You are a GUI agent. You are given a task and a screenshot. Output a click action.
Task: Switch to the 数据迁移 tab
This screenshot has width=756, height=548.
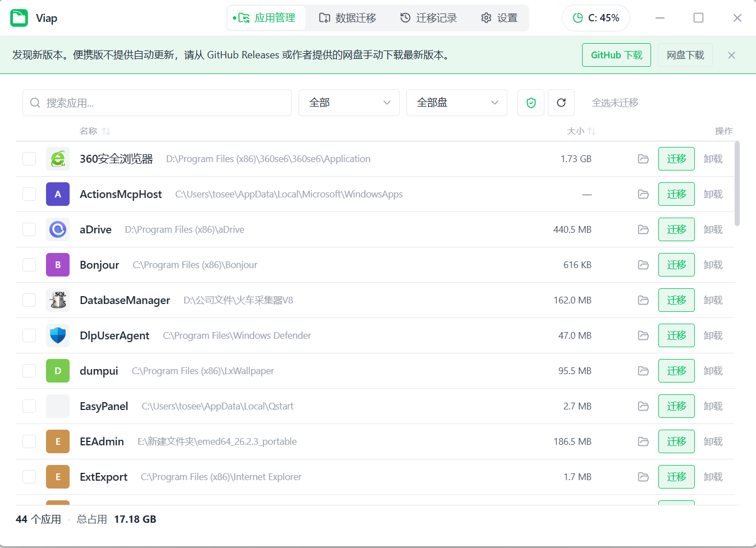tap(348, 18)
